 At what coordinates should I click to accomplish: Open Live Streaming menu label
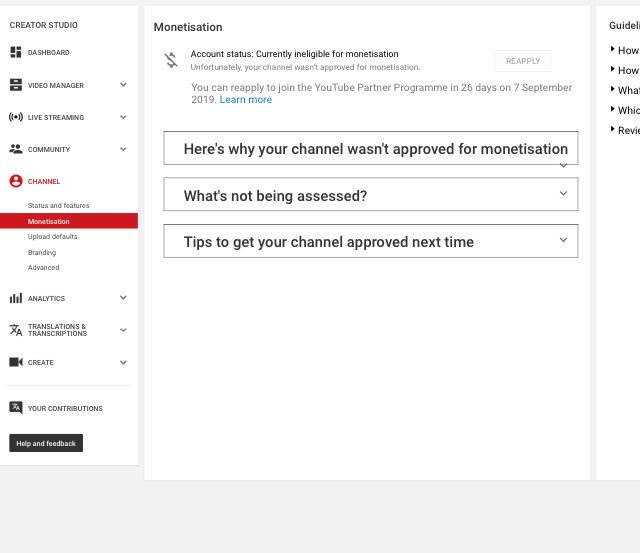click(x=56, y=118)
